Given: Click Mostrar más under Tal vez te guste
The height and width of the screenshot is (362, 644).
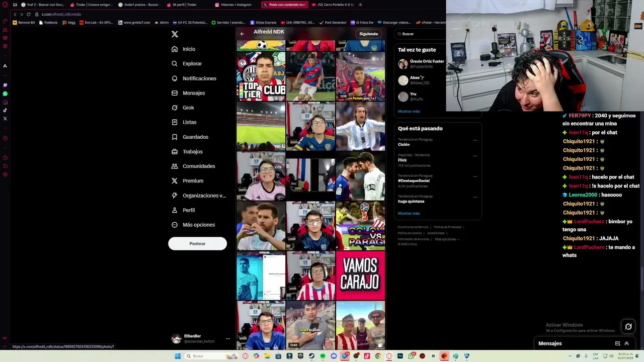Looking at the screenshot, I should click(409, 111).
